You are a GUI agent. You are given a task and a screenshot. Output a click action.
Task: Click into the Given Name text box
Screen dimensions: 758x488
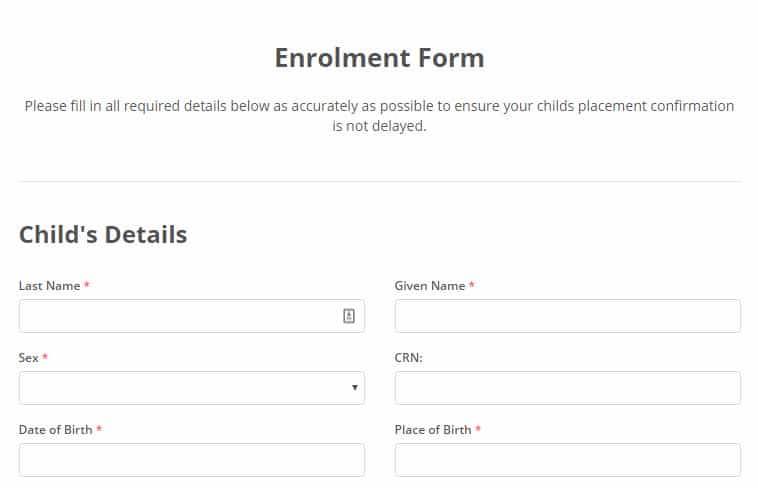568,316
